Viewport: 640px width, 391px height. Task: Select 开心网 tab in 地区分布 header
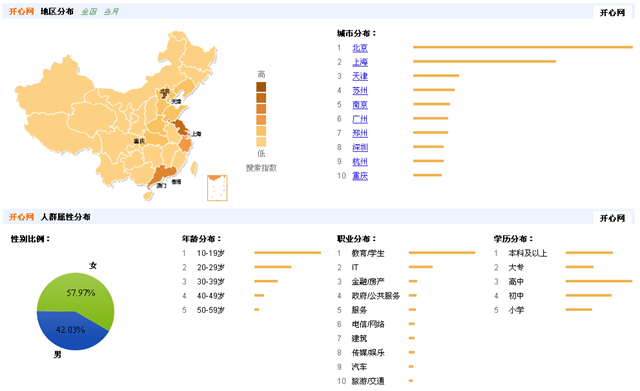pyautogui.click(x=612, y=13)
